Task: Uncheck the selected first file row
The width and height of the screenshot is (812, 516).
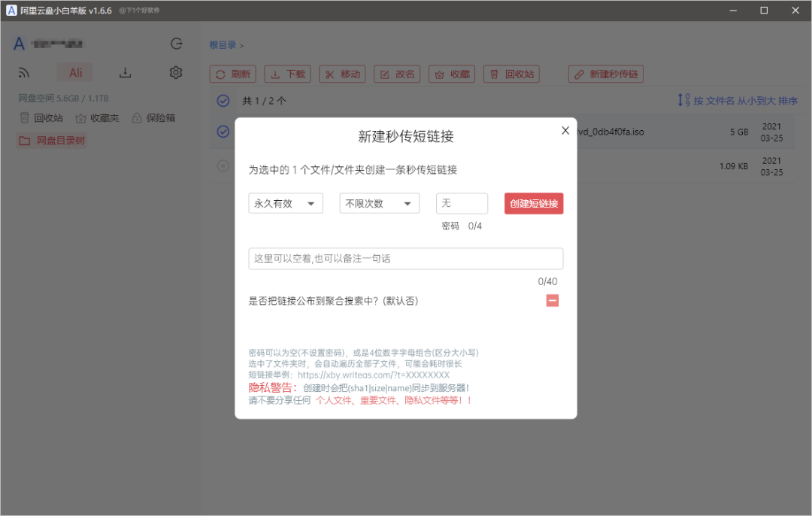Action: coord(223,132)
